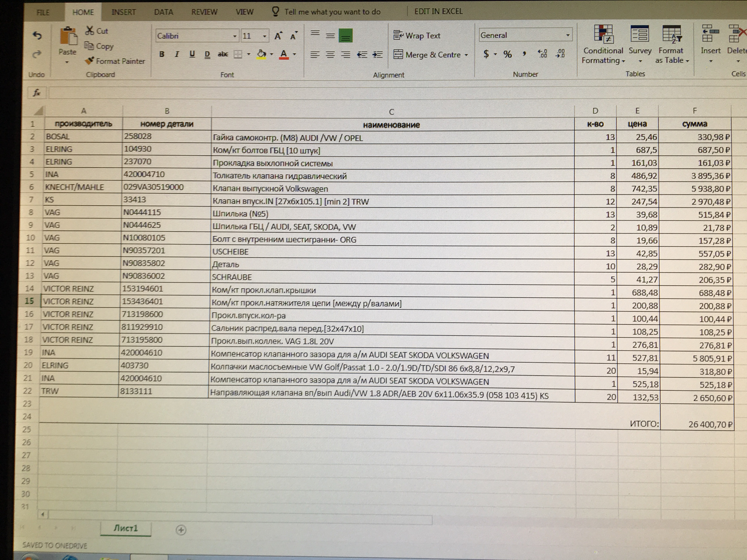Click the Format as Table icon
Image resolution: width=747 pixels, height=560 pixels.
(x=672, y=34)
